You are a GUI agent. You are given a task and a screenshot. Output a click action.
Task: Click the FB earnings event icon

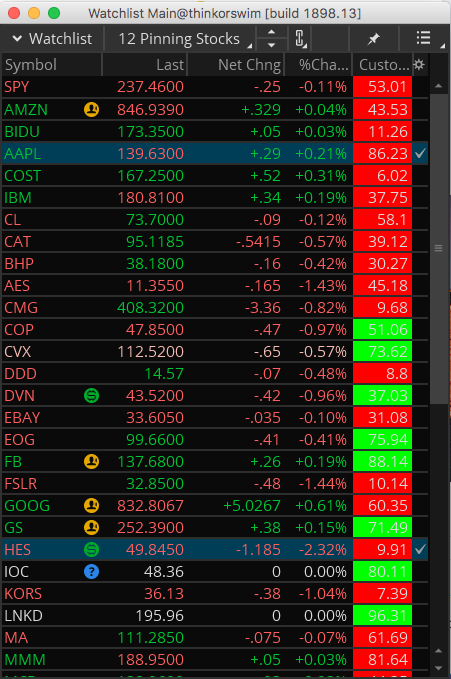pyautogui.click(x=91, y=462)
